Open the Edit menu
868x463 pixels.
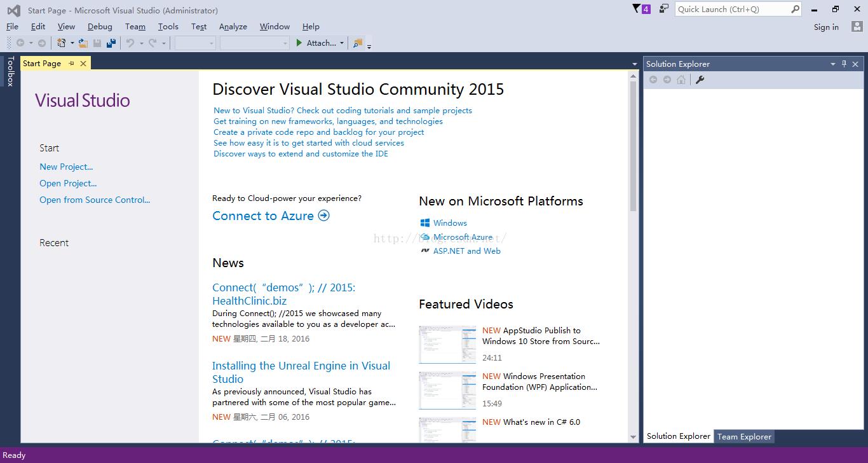pos(38,27)
